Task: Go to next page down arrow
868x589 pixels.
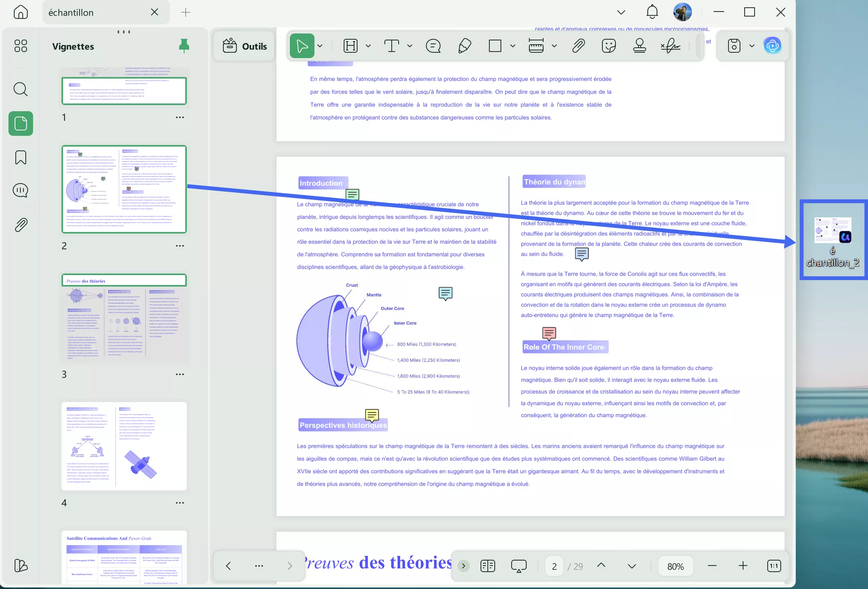Action: pos(632,566)
